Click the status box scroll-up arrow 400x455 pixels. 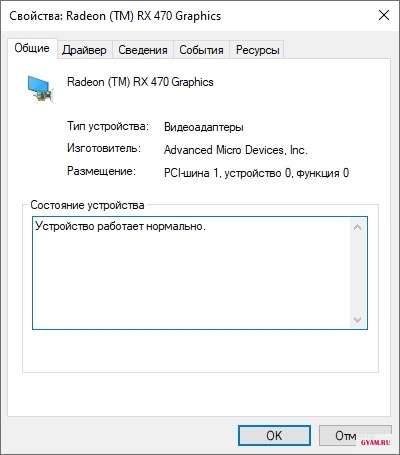click(x=357, y=228)
